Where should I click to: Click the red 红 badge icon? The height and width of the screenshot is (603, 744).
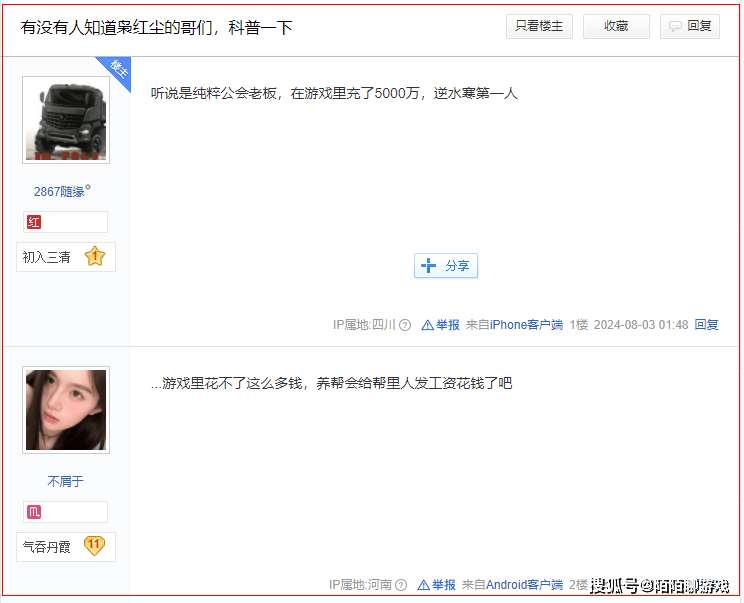click(34, 222)
